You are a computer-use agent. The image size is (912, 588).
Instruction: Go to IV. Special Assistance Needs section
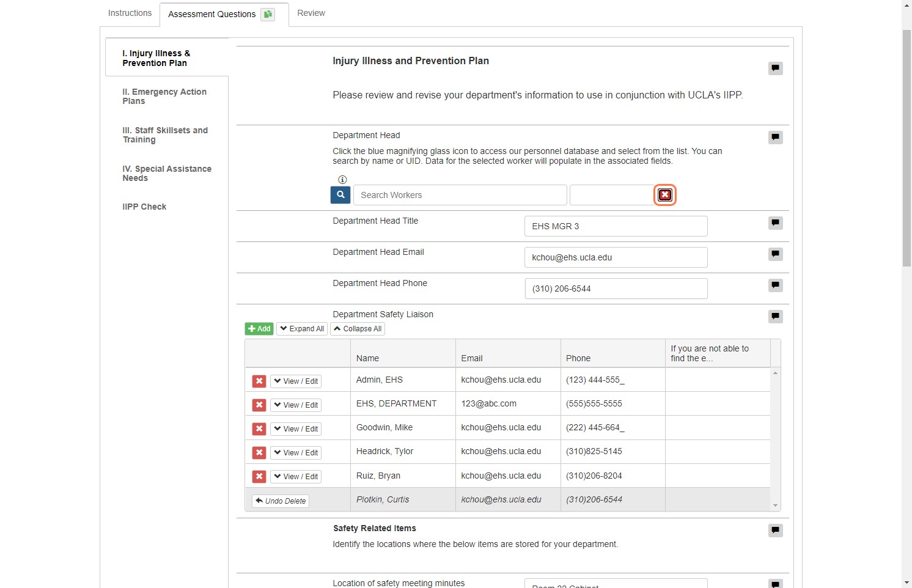[x=167, y=174]
